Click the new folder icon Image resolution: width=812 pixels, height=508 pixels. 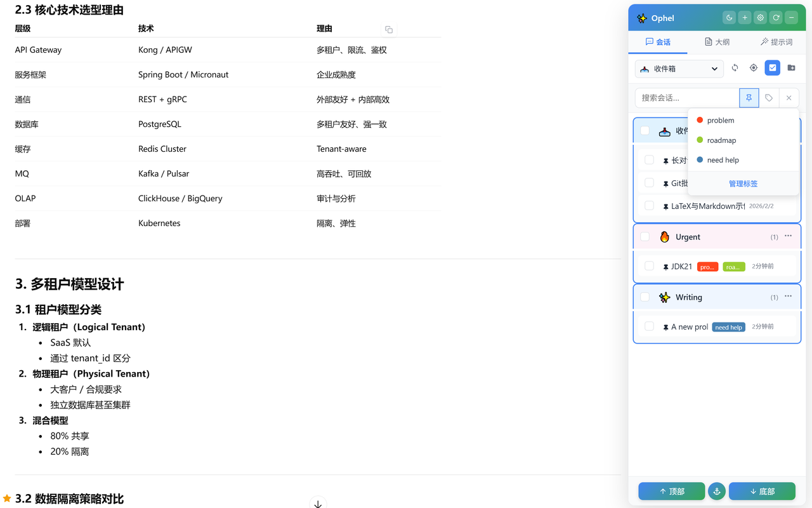(791, 68)
